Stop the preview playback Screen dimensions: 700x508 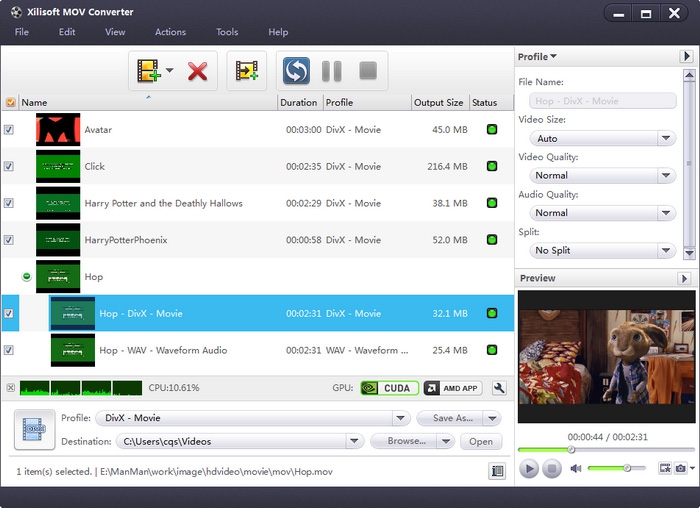tap(552, 469)
